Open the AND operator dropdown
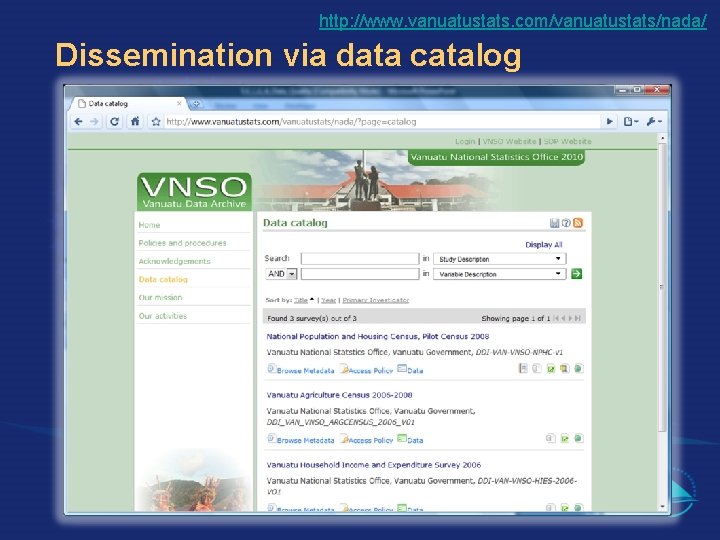The image size is (720, 540). 281,274
